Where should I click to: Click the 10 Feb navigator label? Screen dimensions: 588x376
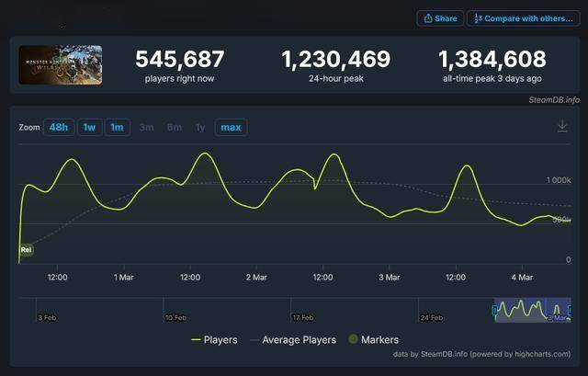click(175, 318)
